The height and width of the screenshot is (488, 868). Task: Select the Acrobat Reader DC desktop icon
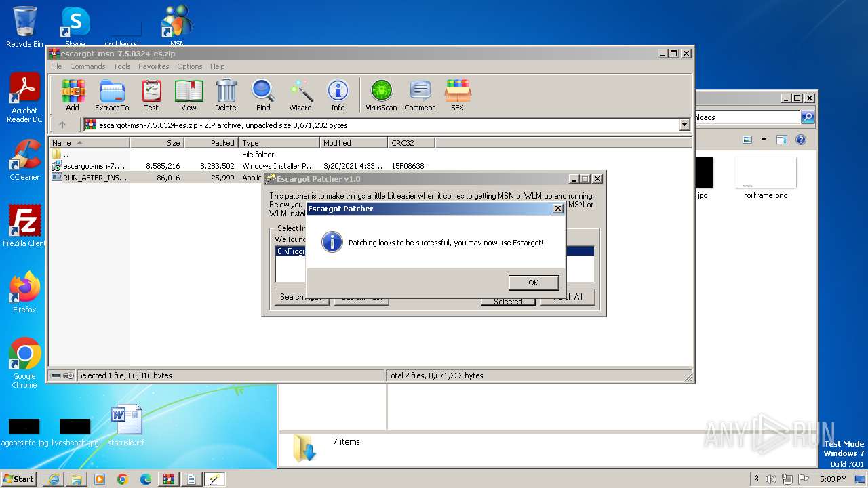24,98
